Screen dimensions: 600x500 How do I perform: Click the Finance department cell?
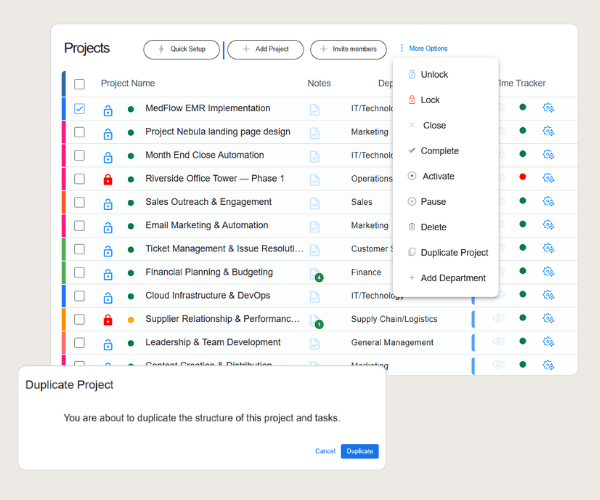point(366,272)
